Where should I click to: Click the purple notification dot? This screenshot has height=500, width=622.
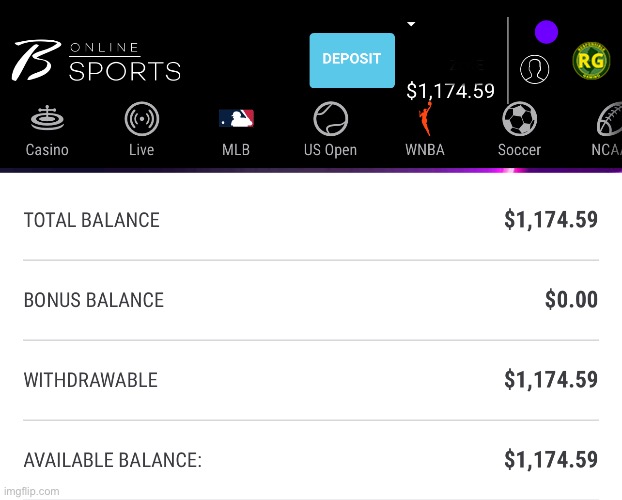(x=545, y=32)
